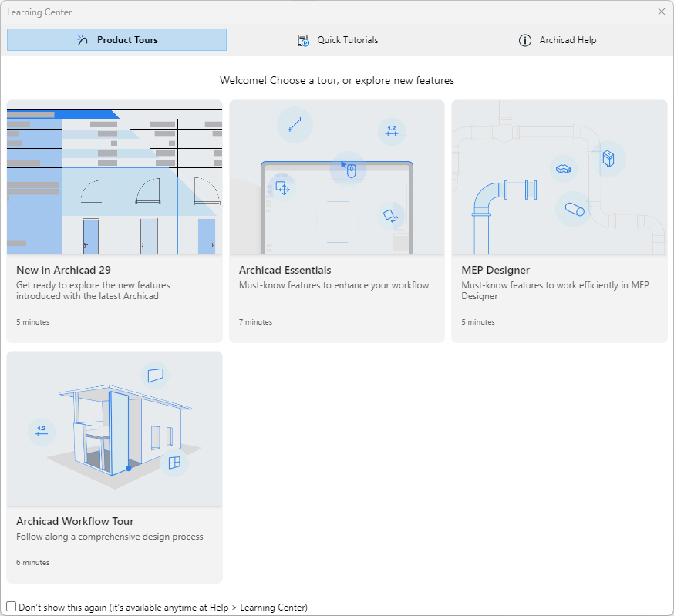The image size is (674, 616).
Task: Click the Product Tours tab icon
Action: coord(83,40)
